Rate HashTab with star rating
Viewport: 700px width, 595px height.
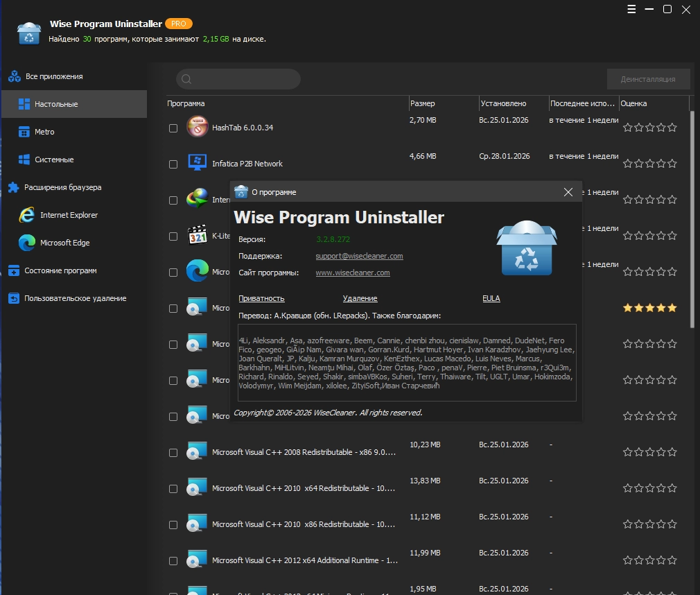650,128
